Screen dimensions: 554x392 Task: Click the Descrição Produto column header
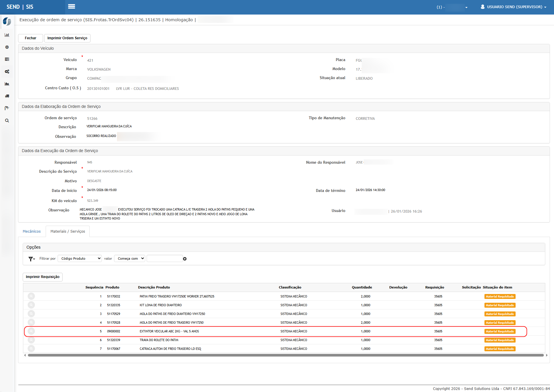point(154,287)
